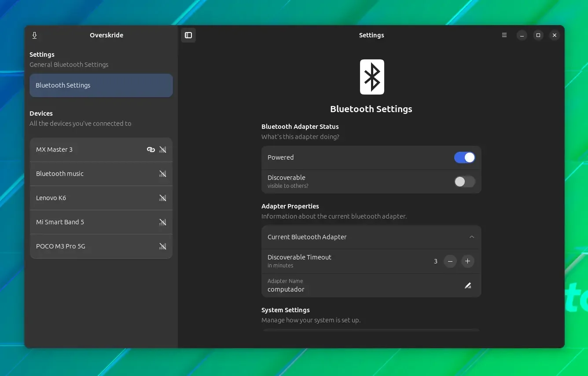Open the Bluetooth music device
Viewport: 588px width, 376px height.
(x=101, y=174)
